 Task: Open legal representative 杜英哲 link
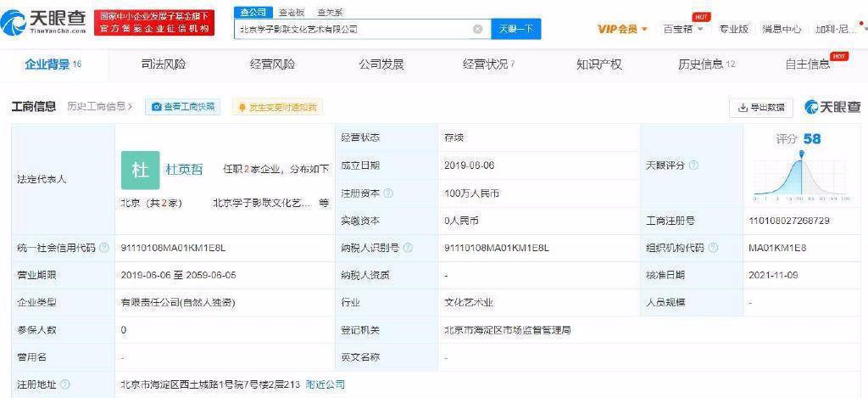coord(184,170)
